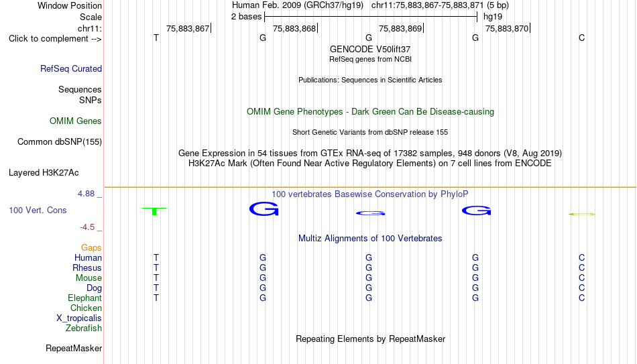Click GTEx Gene Expression track title

click(x=370, y=153)
